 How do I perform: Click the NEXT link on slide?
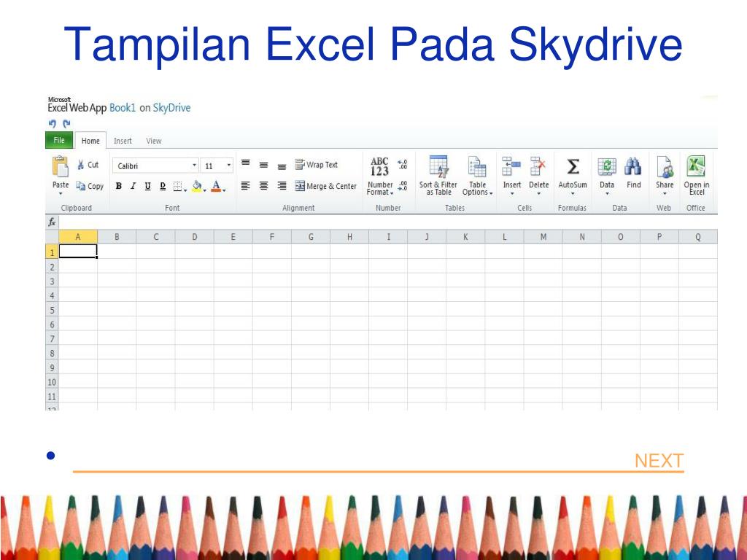[659, 461]
